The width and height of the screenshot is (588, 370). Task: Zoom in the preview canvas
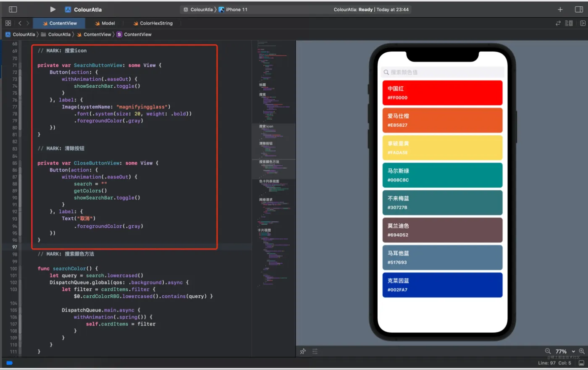tap(582, 351)
